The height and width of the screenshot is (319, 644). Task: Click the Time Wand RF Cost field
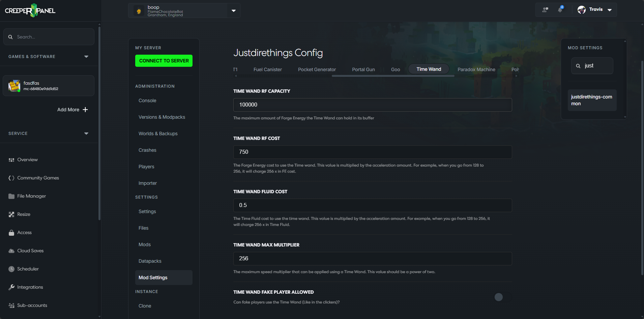373,152
